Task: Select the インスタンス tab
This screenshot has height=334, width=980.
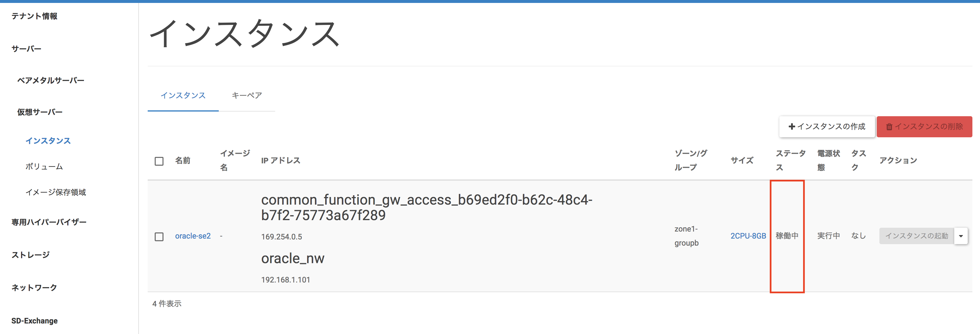Action: coord(183,95)
